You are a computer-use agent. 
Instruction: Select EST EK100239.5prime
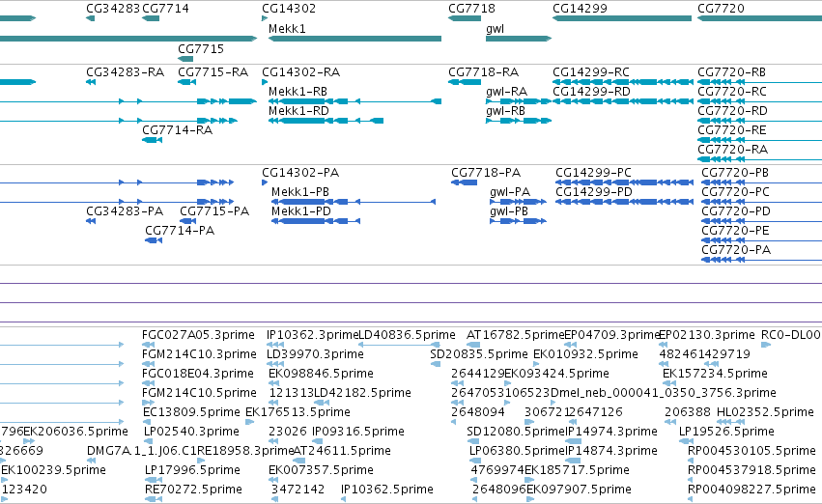coord(53,470)
